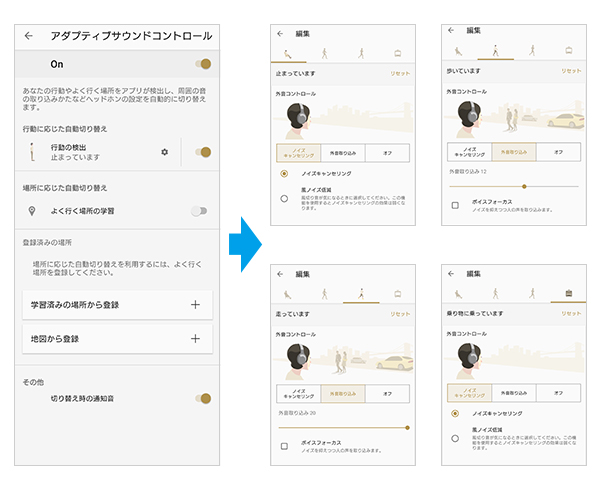Select vehicle icon tab in 歩いています screen
Viewport: 600px width, 490px height.
(x=568, y=49)
